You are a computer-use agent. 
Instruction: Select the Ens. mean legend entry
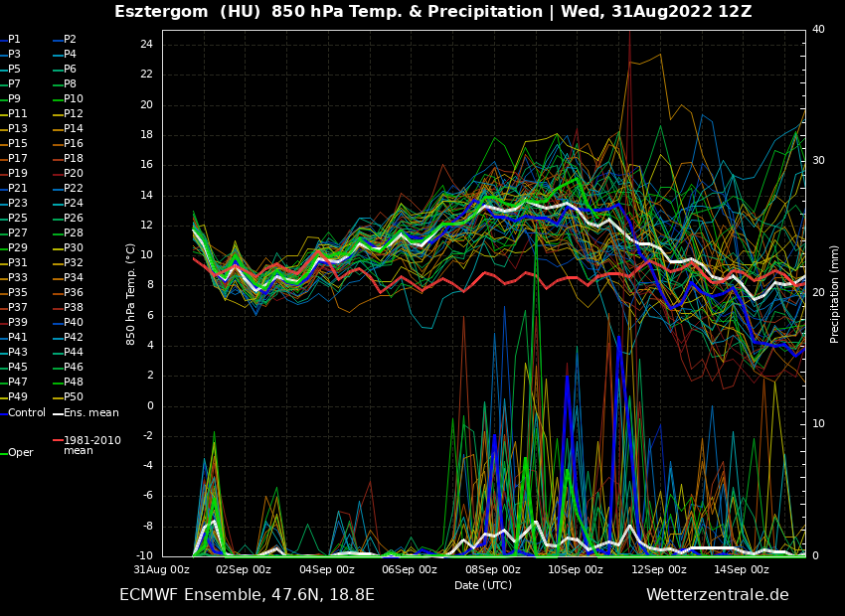coord(90,412)
